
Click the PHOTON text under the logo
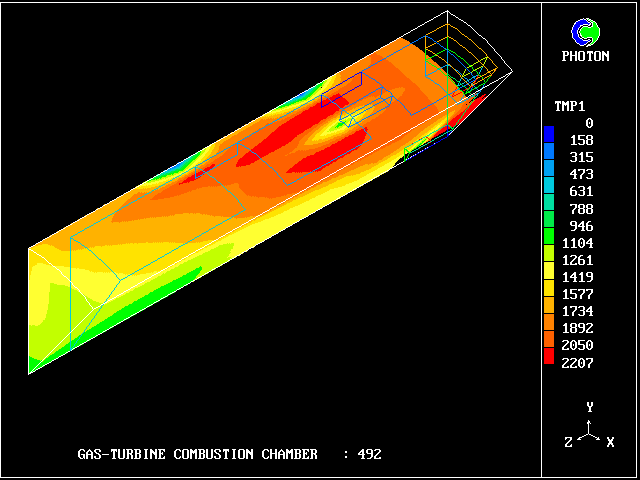click(x=585, y=56)
